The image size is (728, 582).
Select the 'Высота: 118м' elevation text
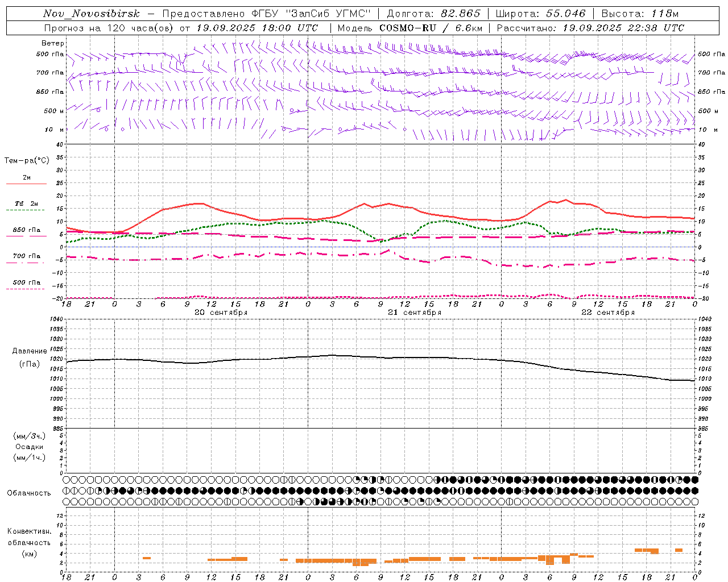pyautogui.click(x=640, y=14)
